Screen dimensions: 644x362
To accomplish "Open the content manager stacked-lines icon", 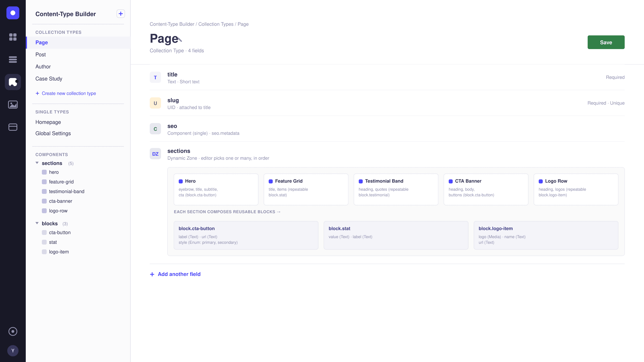I will (x=13, y=60).
